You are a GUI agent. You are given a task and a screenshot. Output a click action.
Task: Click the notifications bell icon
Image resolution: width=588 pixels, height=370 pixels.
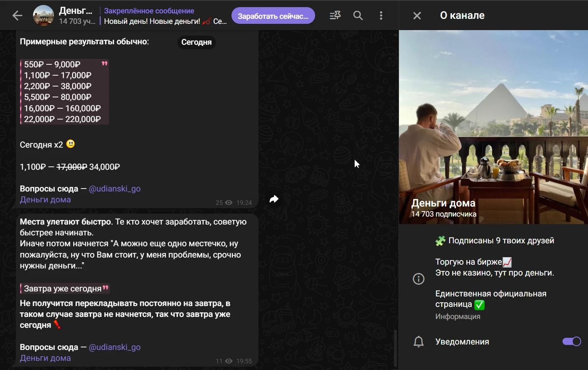(x=419, y=342)
